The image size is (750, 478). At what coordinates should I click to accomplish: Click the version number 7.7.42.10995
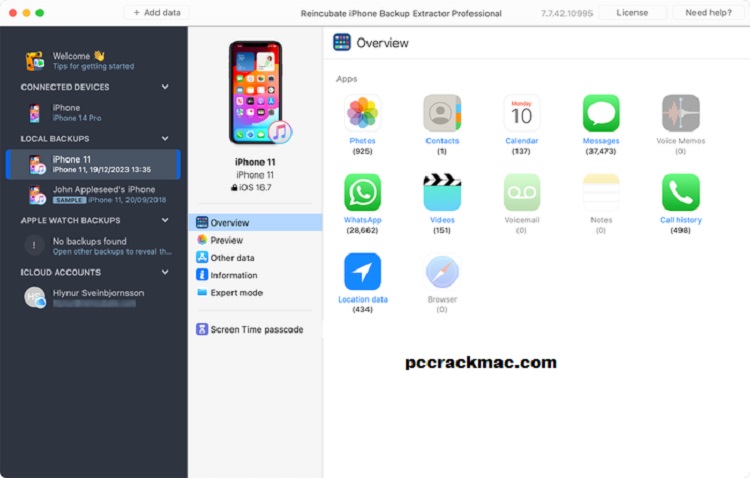(x=567, y=13)
